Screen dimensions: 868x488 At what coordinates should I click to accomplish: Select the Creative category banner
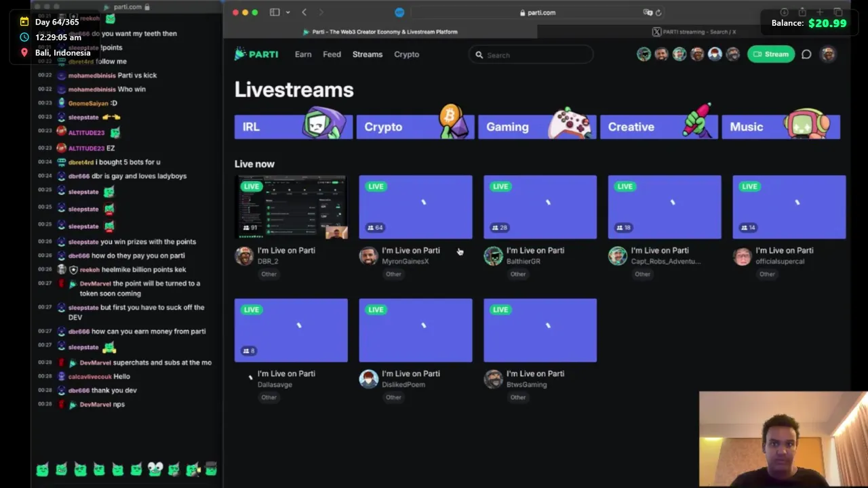click(x=659, y=127)
